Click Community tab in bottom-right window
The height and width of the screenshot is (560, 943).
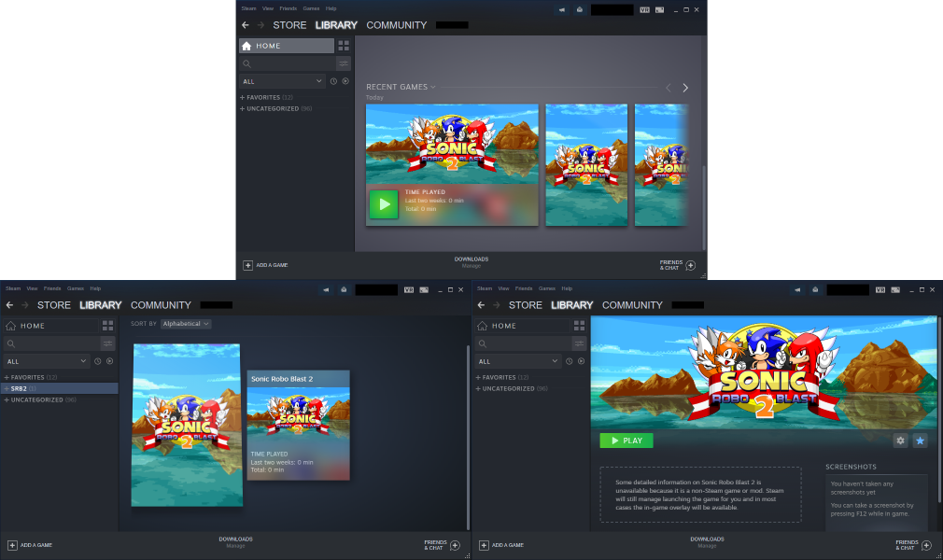[632, 305]
